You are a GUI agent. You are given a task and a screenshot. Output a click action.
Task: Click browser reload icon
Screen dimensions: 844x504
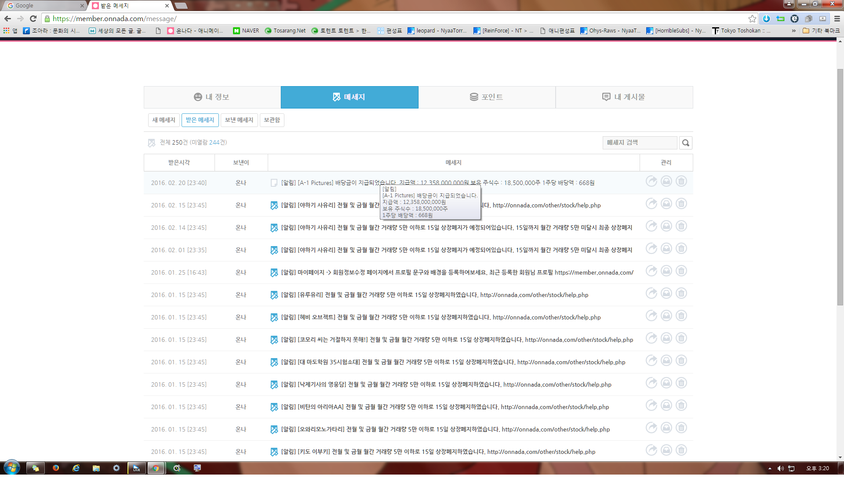[x=33, y=18]
